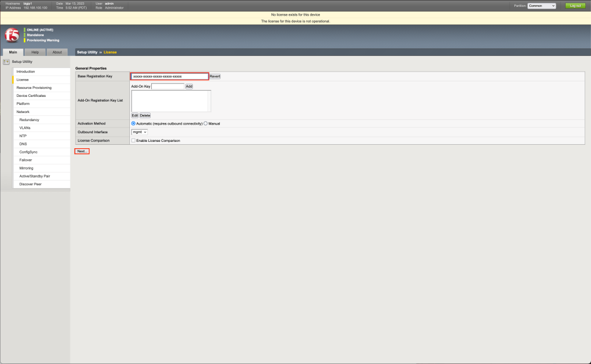591x364 pixels.
Task: Switch to the About tab
Action: [x=57, y=52]
